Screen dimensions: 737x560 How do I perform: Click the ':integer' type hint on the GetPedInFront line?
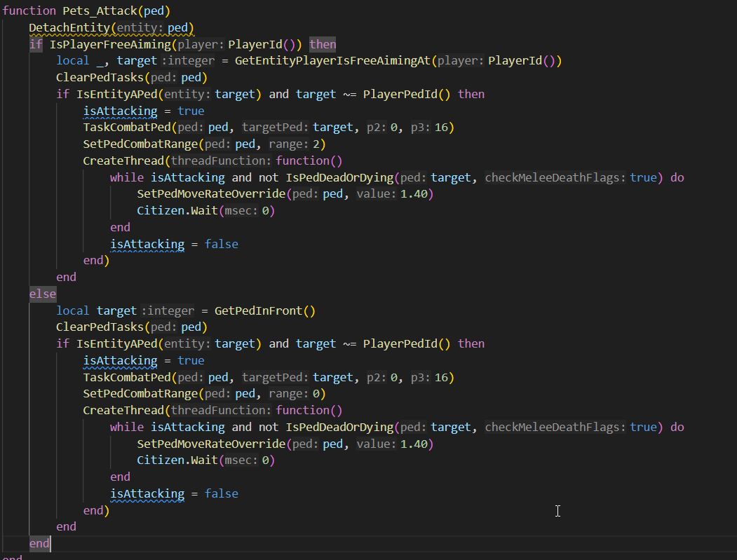(x=167, y=310)
